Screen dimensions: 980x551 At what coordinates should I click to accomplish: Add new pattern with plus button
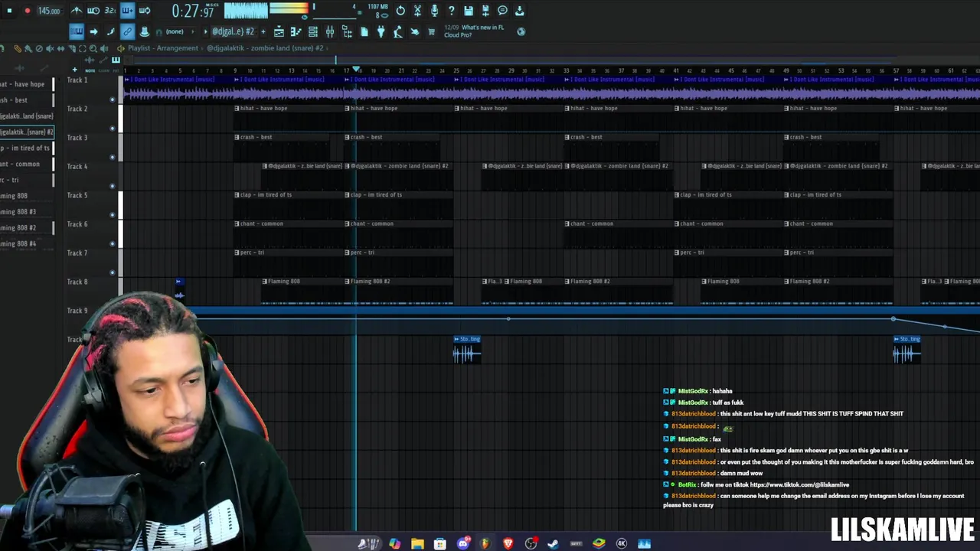coord(263,31)
